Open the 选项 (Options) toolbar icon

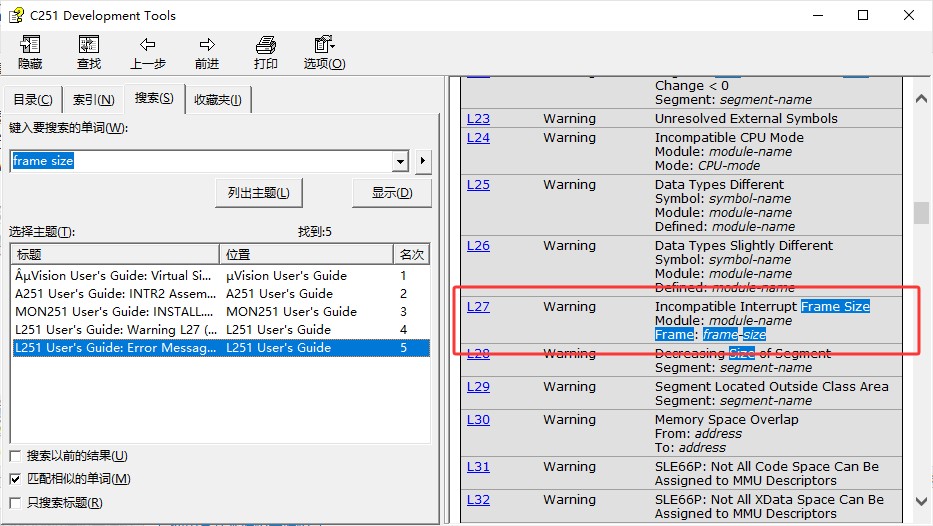point(324,45)
